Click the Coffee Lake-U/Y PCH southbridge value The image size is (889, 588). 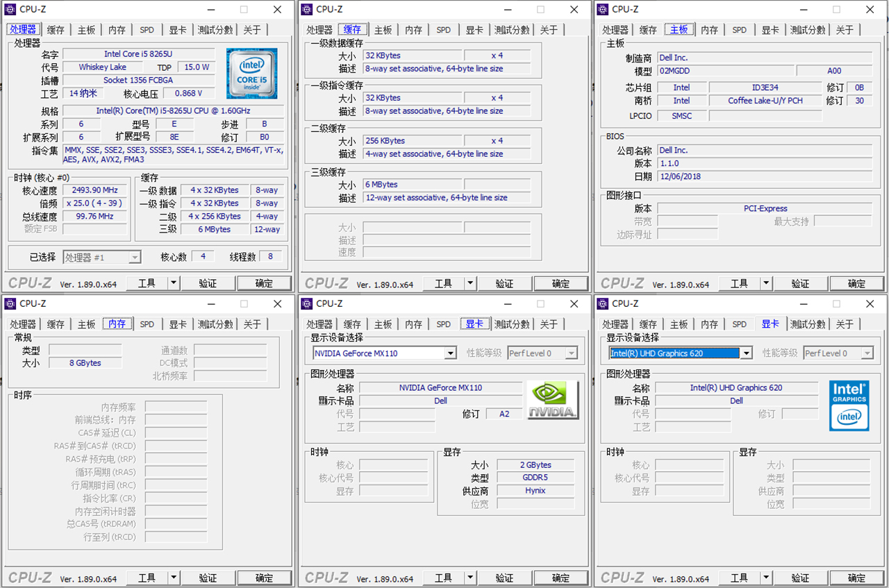[x=765, y=101]
